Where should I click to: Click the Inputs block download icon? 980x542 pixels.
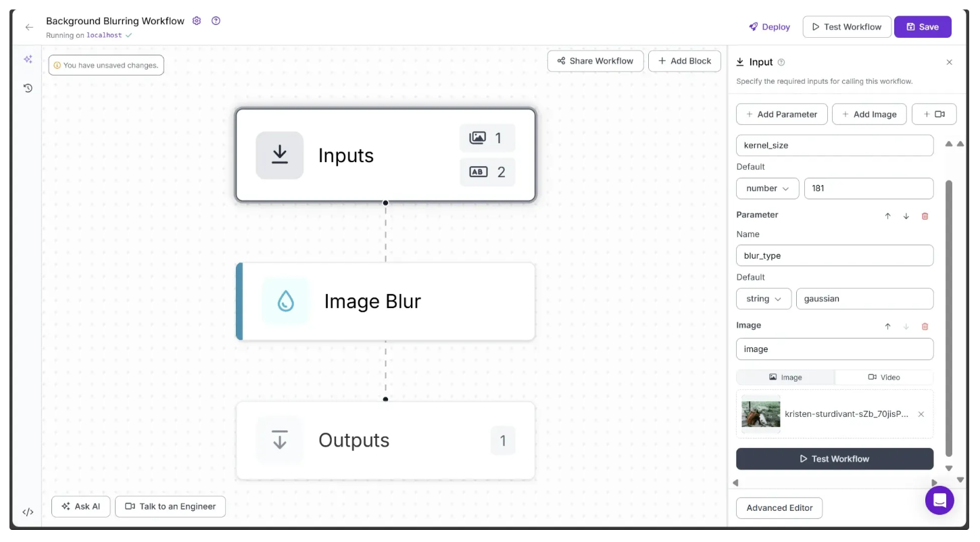coord(280,155)
